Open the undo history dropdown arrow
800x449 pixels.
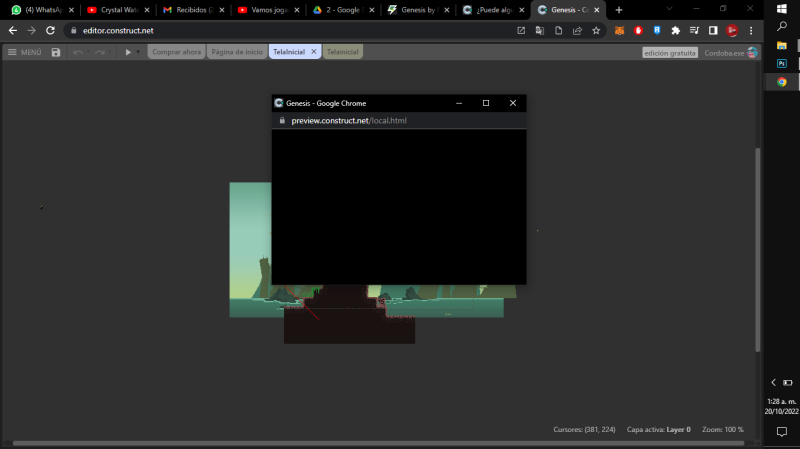coord(88,52)
